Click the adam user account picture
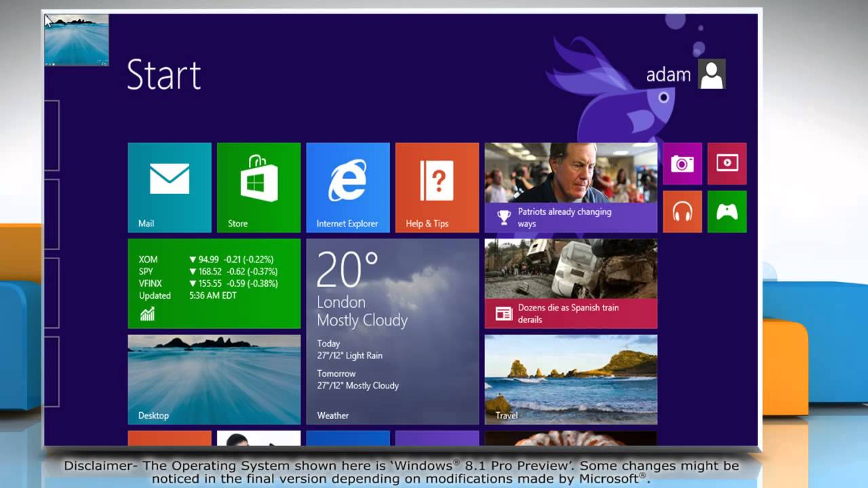Image resolution: width=868 pixels, height=488 pixels. click(712, 74)
